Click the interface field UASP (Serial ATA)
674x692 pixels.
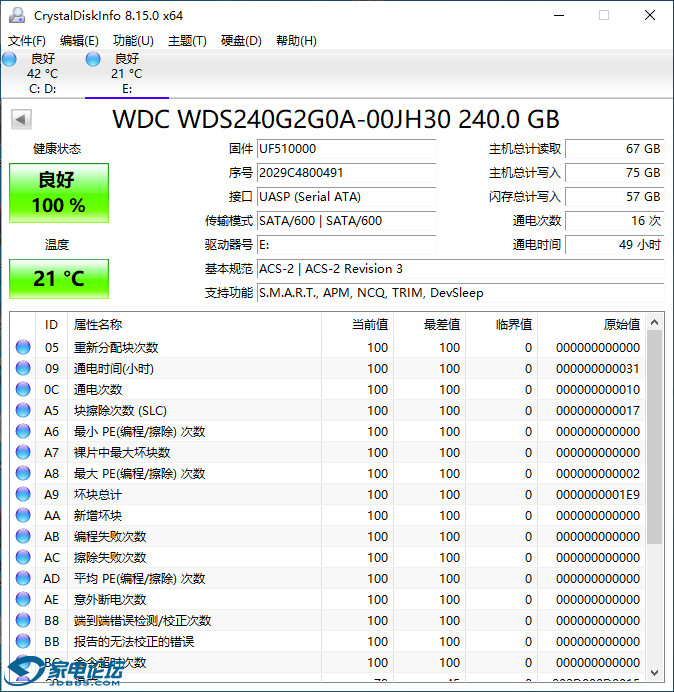point(347,197)
